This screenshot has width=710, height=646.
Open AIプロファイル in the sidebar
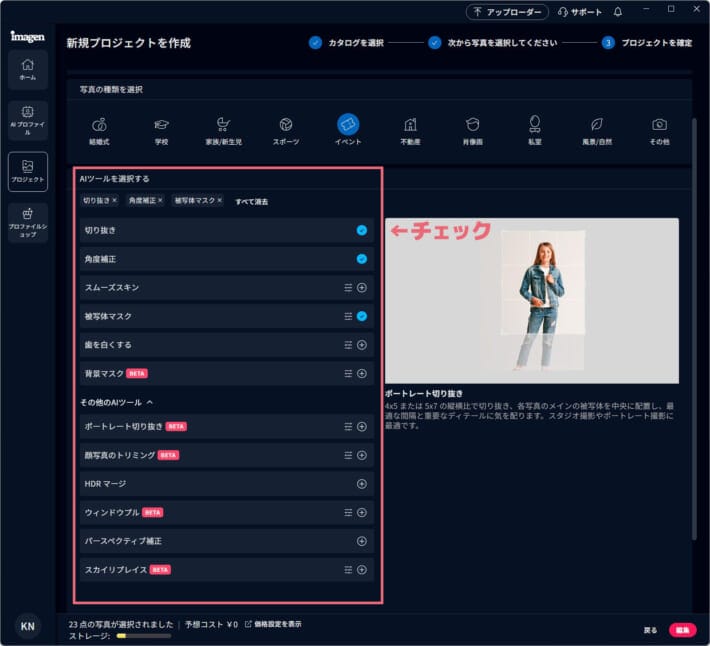(28, 120)
